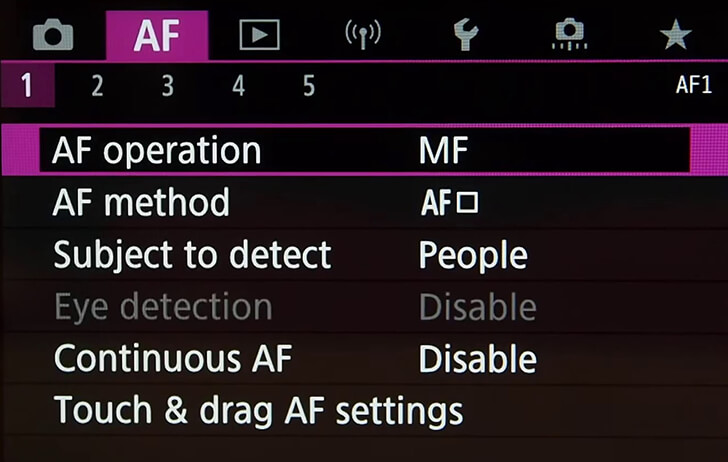The height and width of the screenshot is (462, 728).
Task: Open Touch & drag AF settings
Action: click(258, 411)
